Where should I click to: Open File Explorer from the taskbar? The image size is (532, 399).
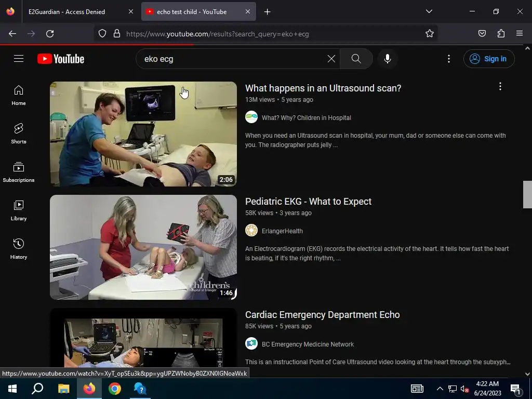point(63,389)
